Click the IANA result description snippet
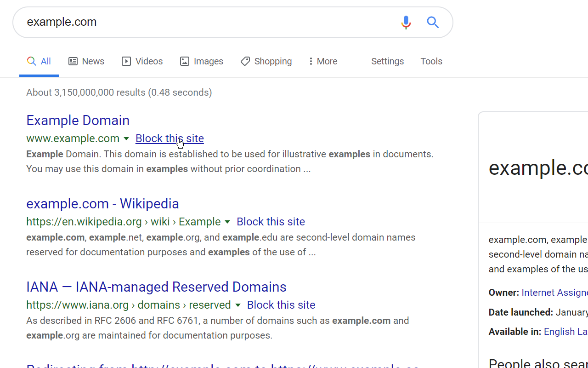The image size is (588, 368). point(218,328)
